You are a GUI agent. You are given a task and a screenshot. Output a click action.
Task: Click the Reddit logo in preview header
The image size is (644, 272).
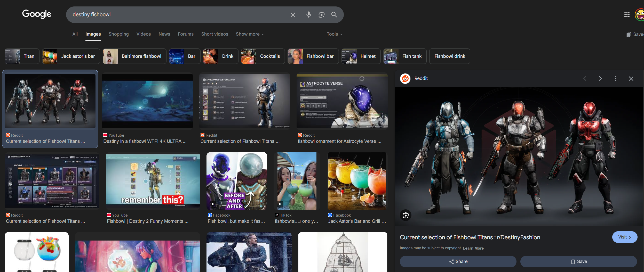click(405, 78)
